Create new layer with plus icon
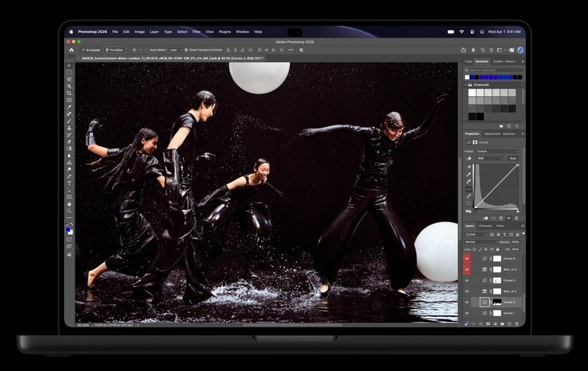This screenshot has height=371, width=588. tap(509, 323)
